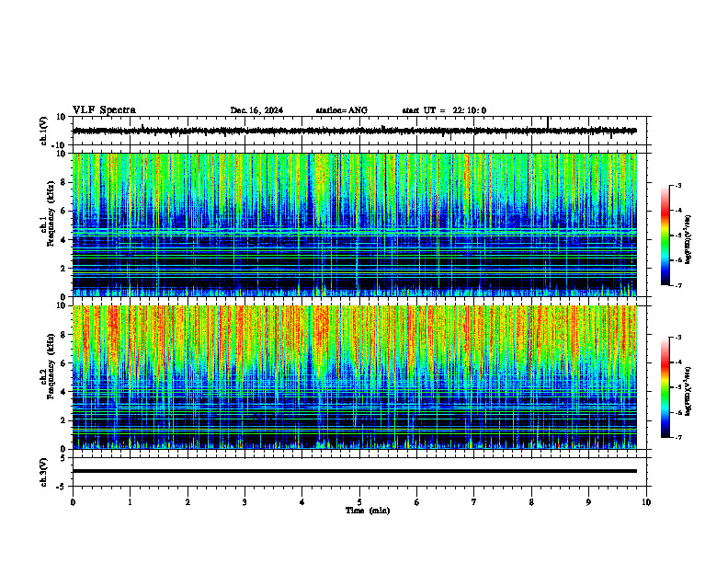Click time axis tick label "8"

(531, 502)
